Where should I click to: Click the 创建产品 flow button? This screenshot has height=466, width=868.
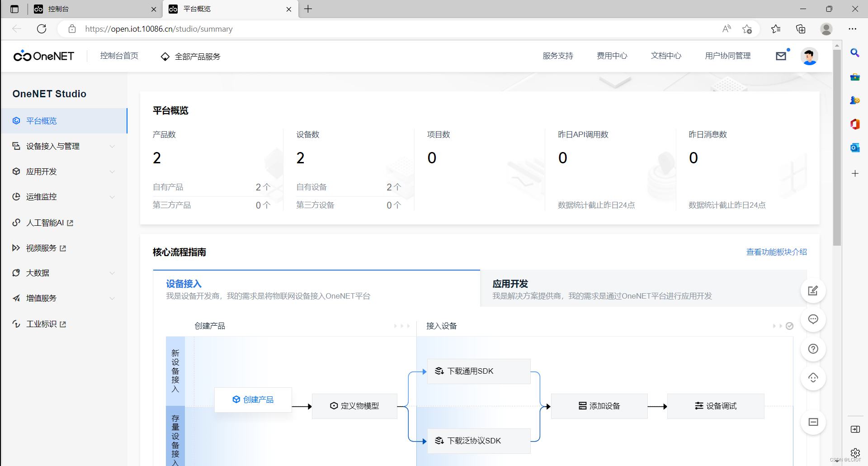[x=253, y=399]
